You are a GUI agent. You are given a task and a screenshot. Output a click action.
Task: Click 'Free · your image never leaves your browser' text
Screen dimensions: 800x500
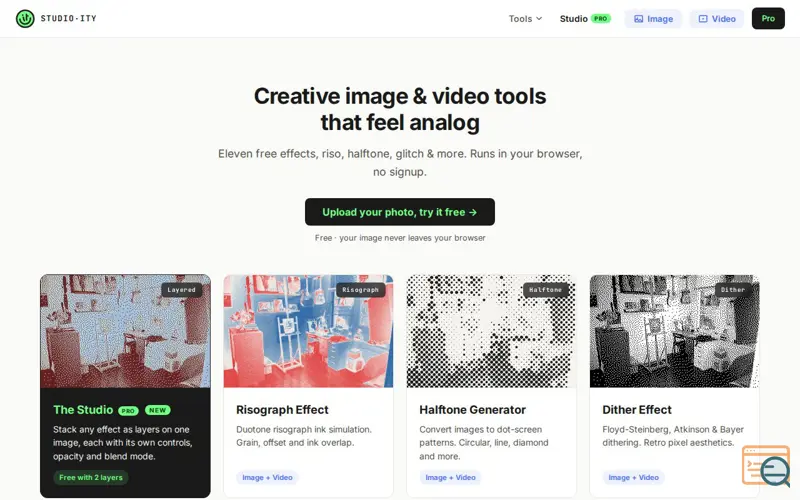tap(400, 238)
